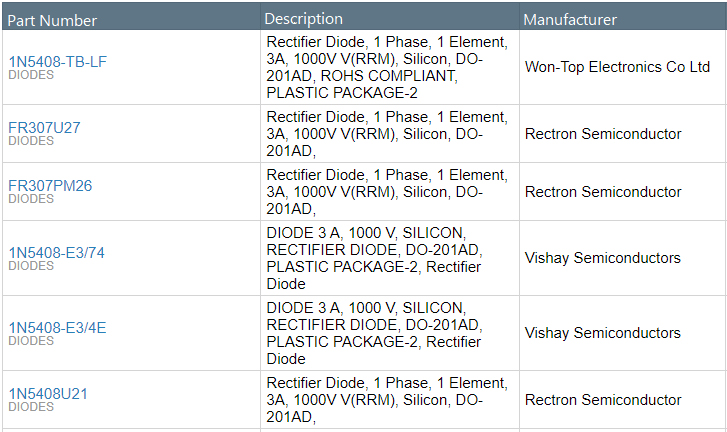Open the 1N5408-TB-LF part link

[x=57, y=62]
